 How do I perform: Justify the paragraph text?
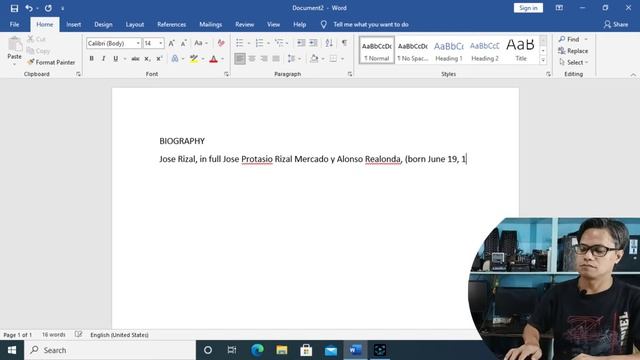click(x=276, y=59)
